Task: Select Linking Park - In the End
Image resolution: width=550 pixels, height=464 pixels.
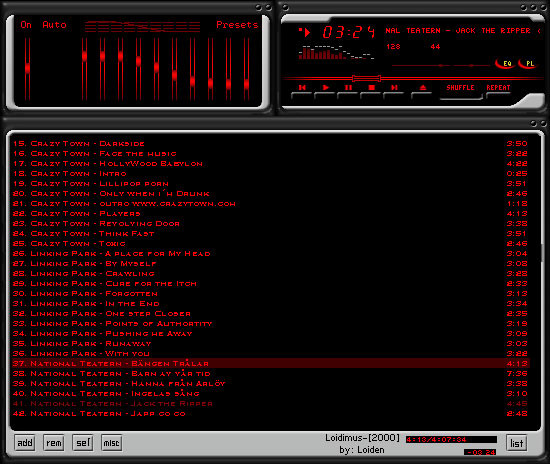Action: (x=270, y=303)
